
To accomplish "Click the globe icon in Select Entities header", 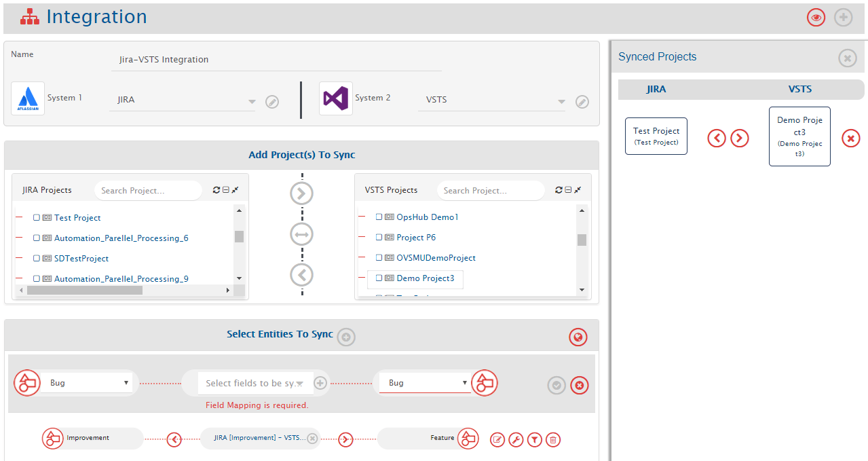I will (x=578, y=337).
